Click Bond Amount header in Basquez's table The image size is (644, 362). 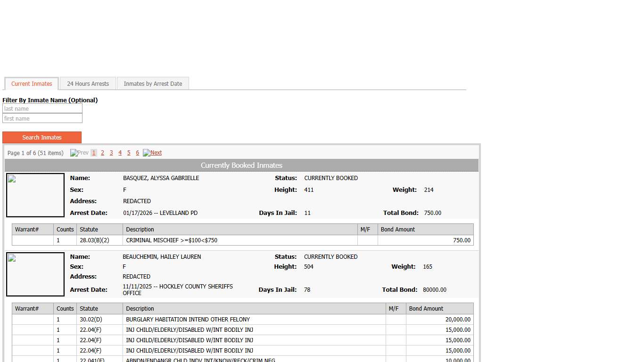click(398, 230)
